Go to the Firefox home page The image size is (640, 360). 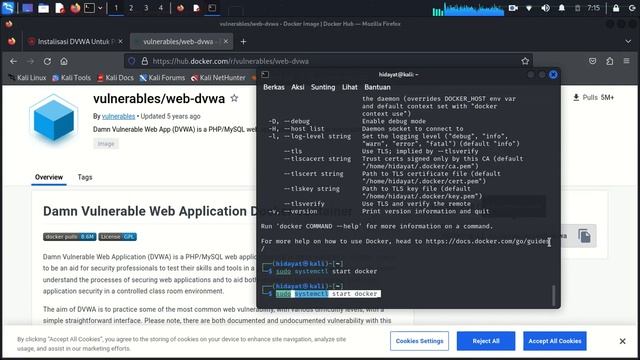[64, 61]
